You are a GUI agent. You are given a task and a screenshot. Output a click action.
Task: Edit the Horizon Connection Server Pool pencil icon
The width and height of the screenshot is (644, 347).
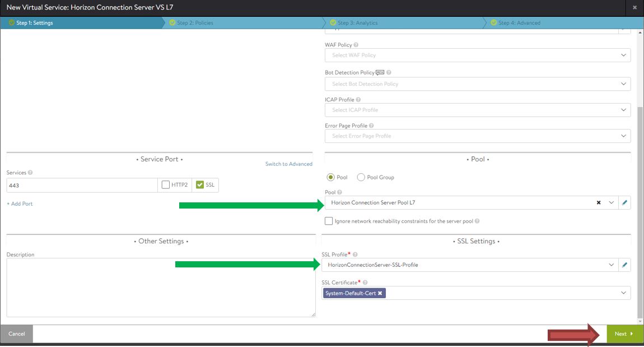[x=624, y=202]
